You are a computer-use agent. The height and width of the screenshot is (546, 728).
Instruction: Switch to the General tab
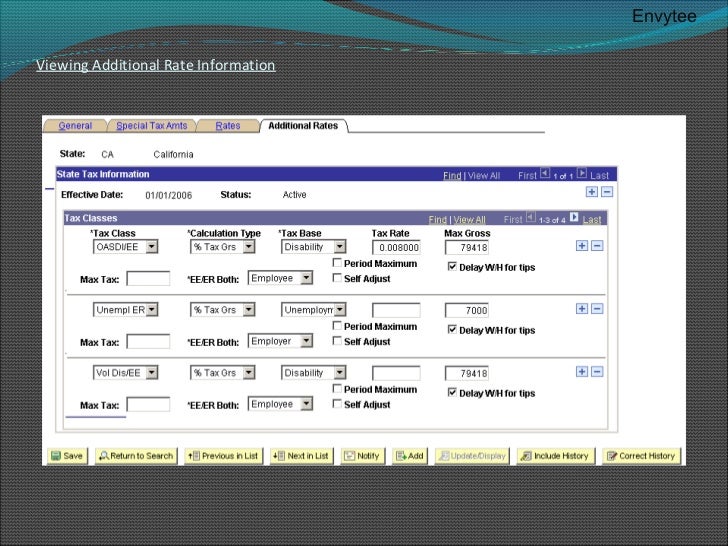(x=75, y=126)
